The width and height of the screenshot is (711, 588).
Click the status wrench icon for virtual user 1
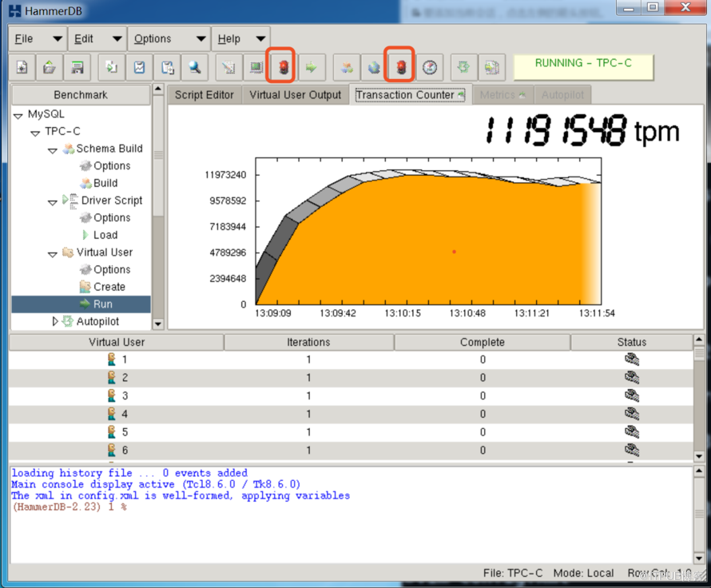click(x=632, y=360)
